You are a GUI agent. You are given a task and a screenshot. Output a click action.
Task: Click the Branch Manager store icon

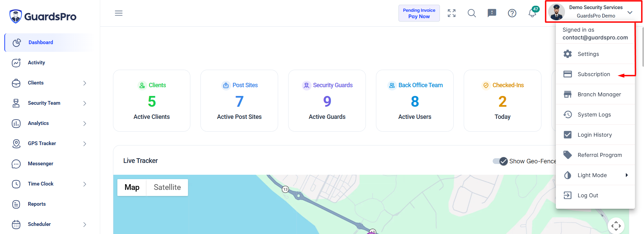pyautogui.click(x=568, y=94)
